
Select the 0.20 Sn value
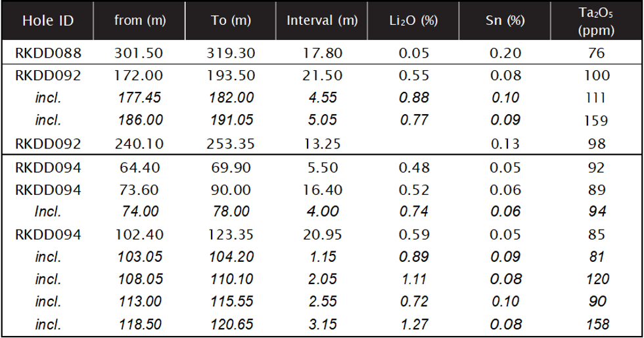coord(505,53)
